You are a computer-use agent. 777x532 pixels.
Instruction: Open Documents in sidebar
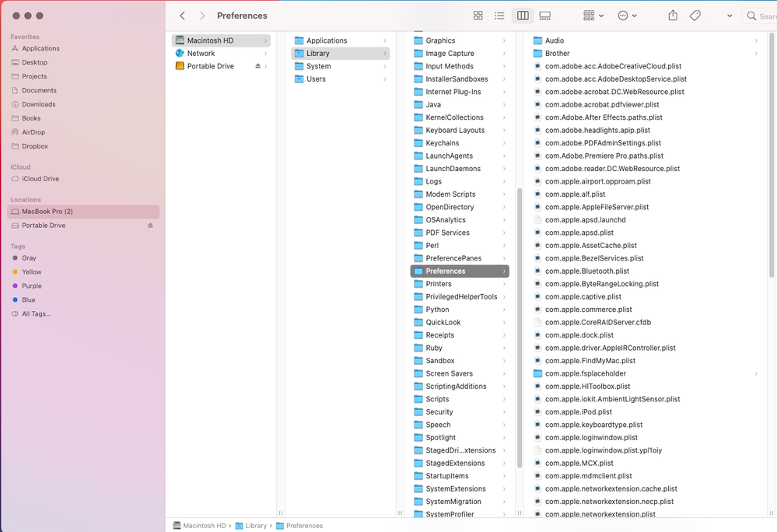(x=39, y=90)
